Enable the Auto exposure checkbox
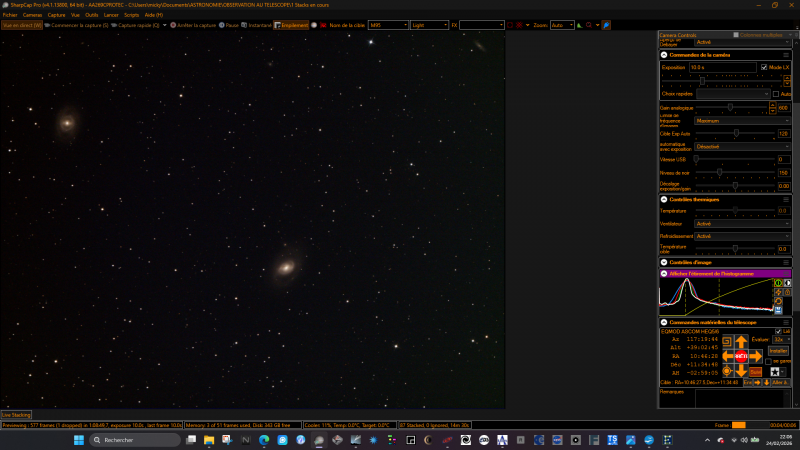This screenshot has height=450, width=800. coord(776,94)
